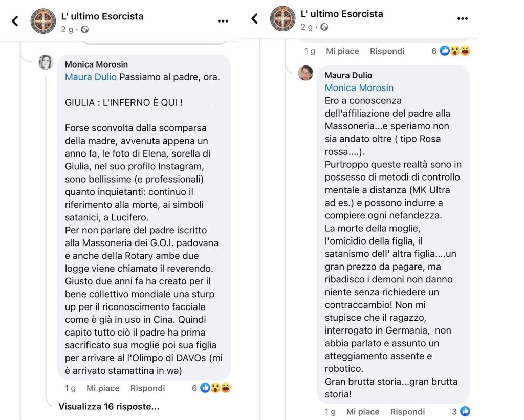The height and width of the screenshot is (420, 524).
Task: Tap the back arrow in the right post header
Action: pos(254,19)
